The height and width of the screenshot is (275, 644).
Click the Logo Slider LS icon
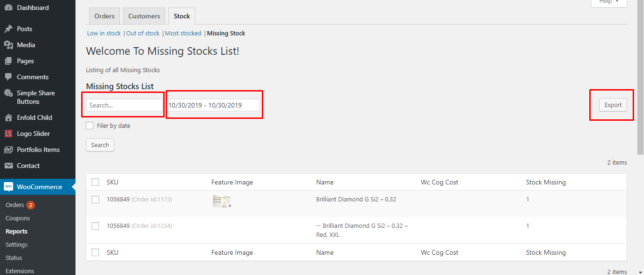[x=8, y=133]
